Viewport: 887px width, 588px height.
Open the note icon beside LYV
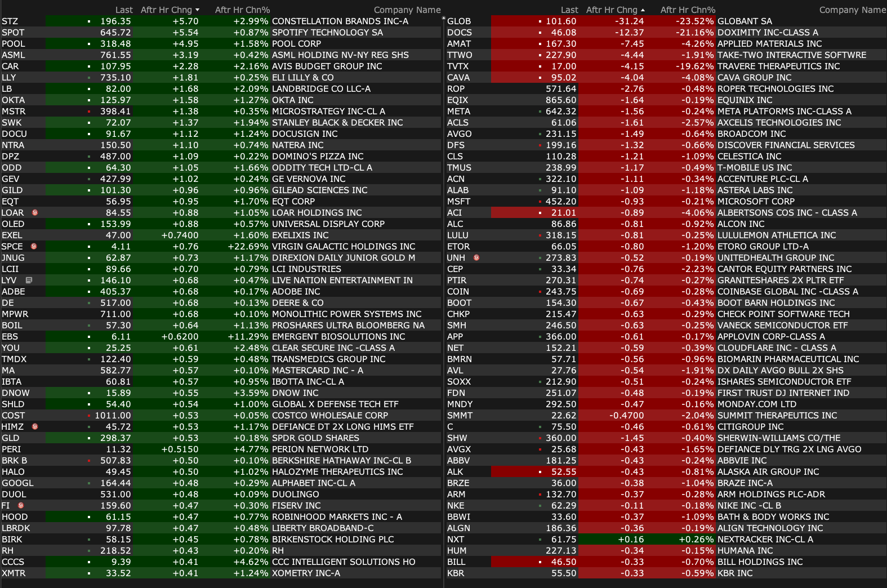pyautogui.click(x=29, y=280)
